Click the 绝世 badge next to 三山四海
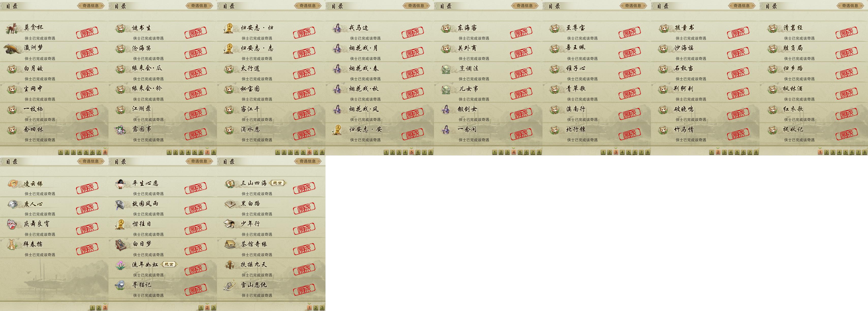 [x=278, y=183]
